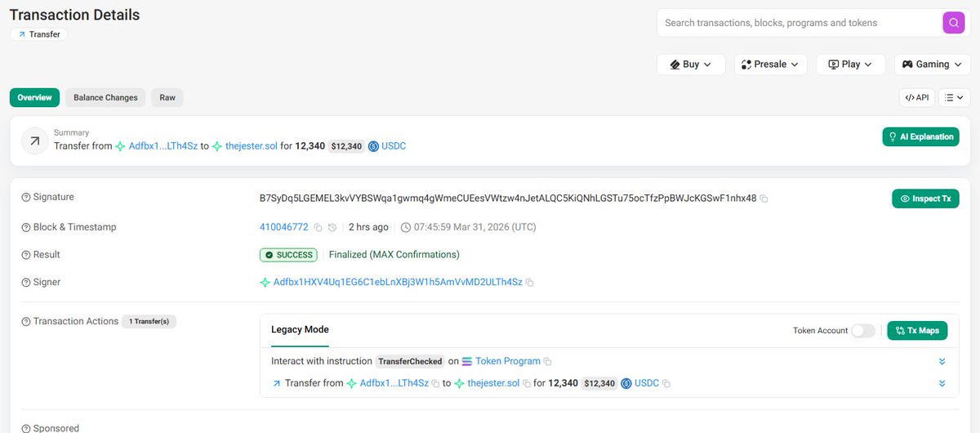Click the help icon next to Block & Timestamp
Image resolution: width=980 pixels, height=433 pixels.
(x=26, y=227)
